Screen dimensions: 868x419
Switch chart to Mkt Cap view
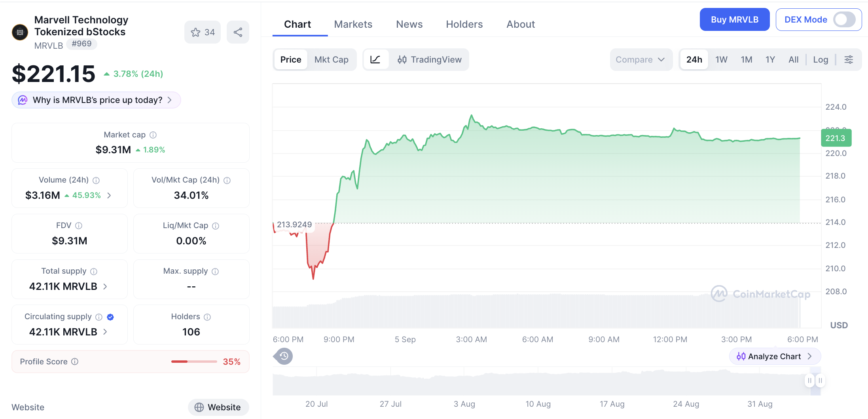point(332,59)
